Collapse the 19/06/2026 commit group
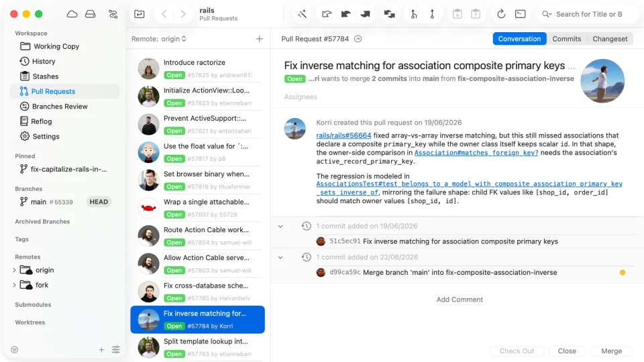This screenshot has height=362, width=644. click(280, 226)
